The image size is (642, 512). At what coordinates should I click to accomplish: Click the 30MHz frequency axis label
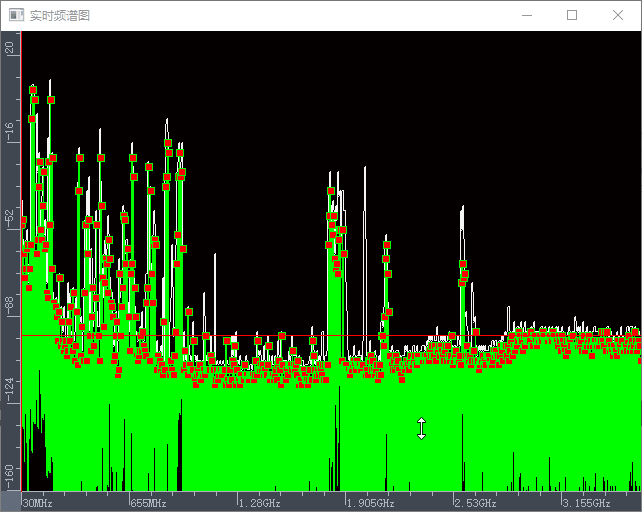[x=38, y=502]
